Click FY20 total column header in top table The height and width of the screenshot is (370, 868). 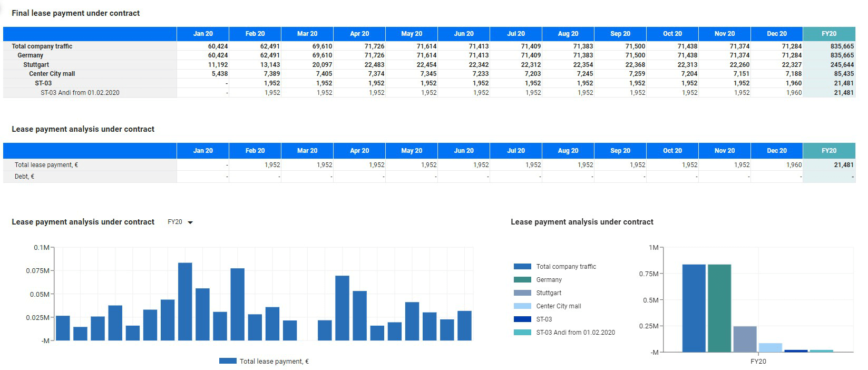point(829,34)
